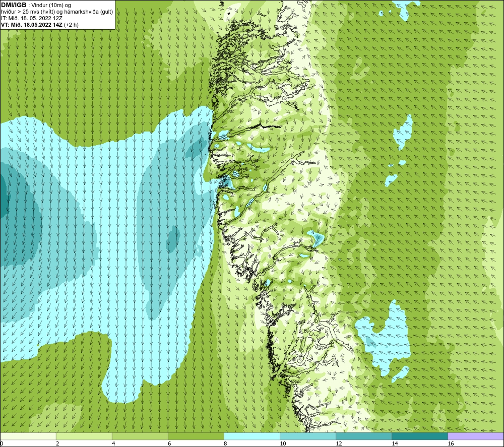Screen dimensions: 504x447
Task: Click the legend tick label "2"
Action: point(57,443)
